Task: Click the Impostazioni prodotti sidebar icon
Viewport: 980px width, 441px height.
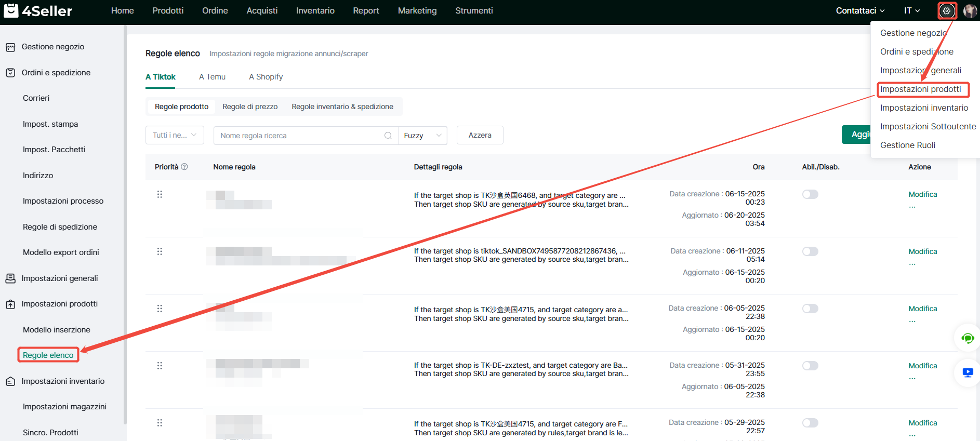Action: coord(10,304)
